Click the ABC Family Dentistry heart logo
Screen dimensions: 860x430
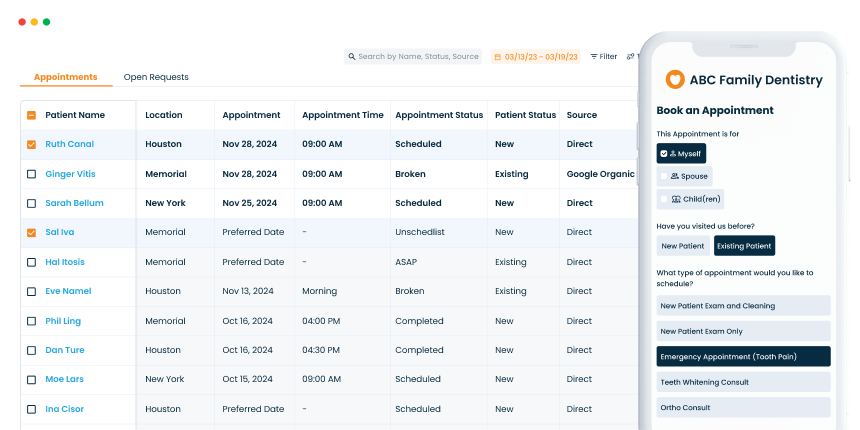point(675,80)
